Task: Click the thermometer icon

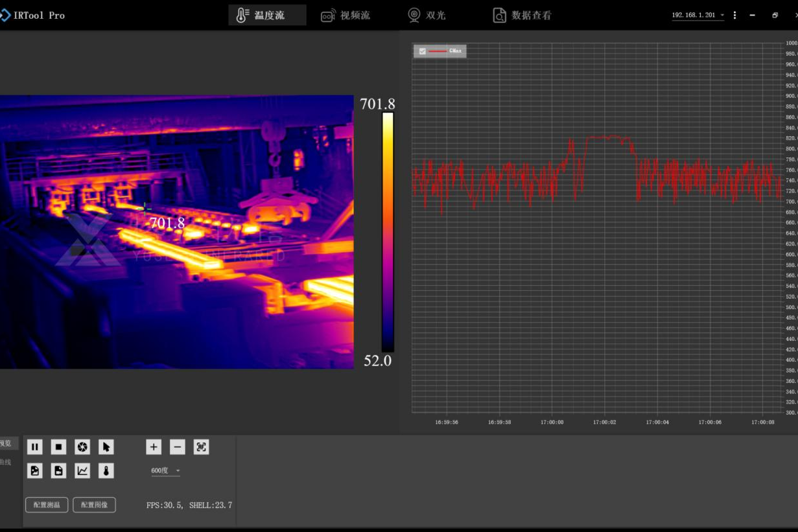Action: click(106, 471)
